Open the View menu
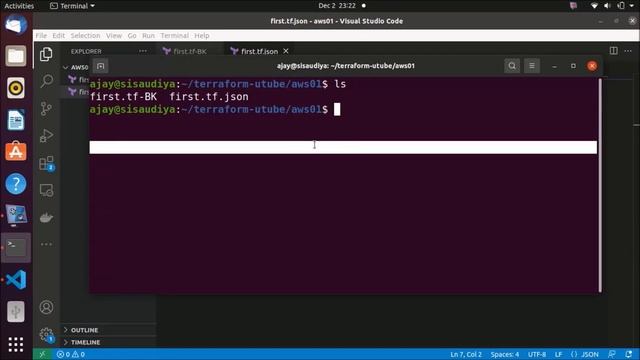The image size is (640, 360). click(x=114, y=36)
